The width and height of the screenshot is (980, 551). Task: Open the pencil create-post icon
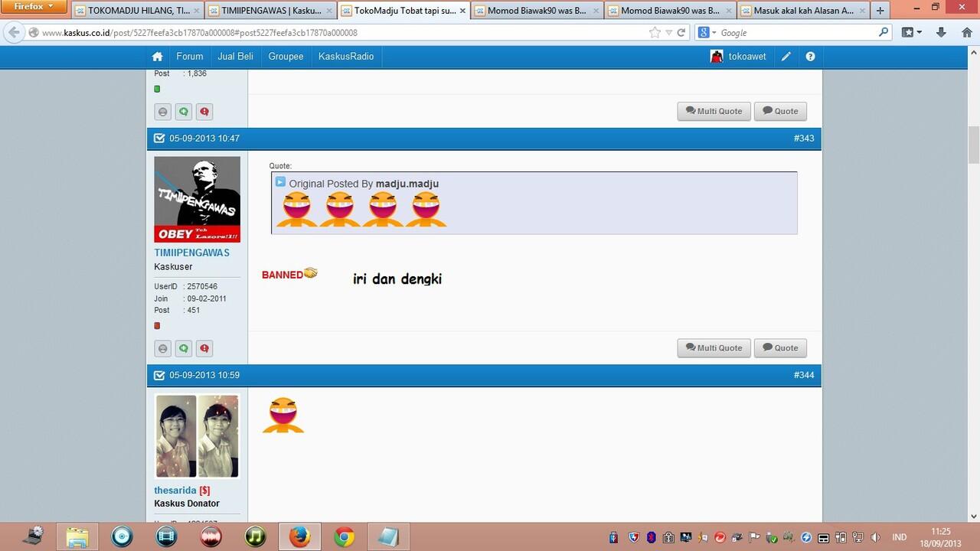point(786,57)
